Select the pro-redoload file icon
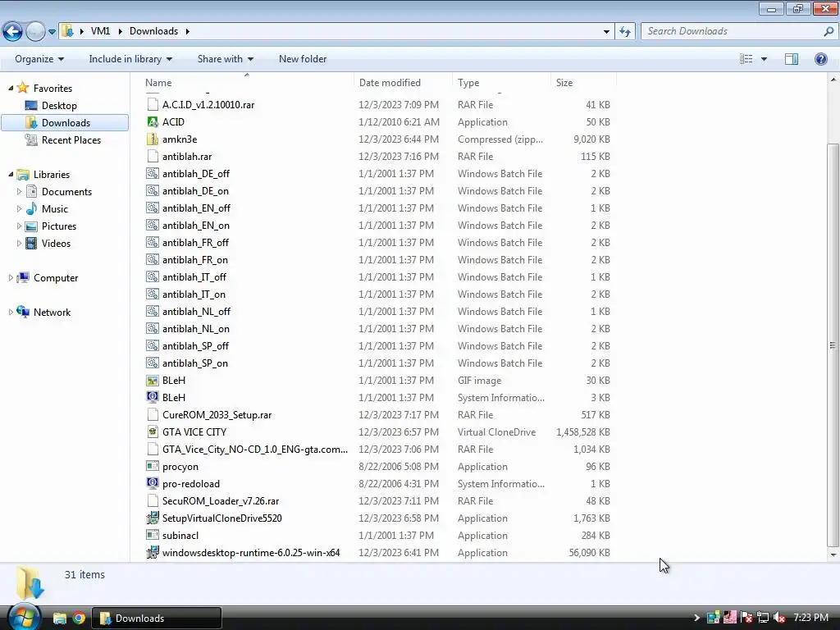 pos(153,484)
